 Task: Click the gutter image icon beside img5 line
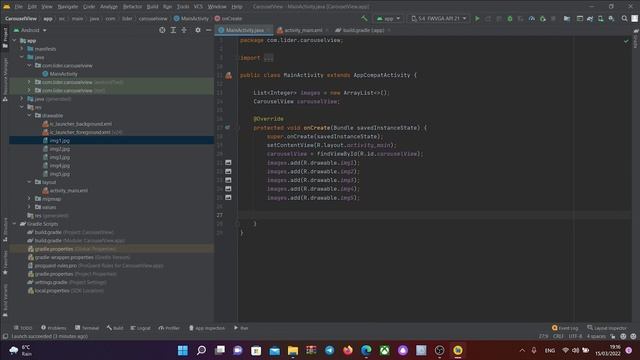coord(228,198)
